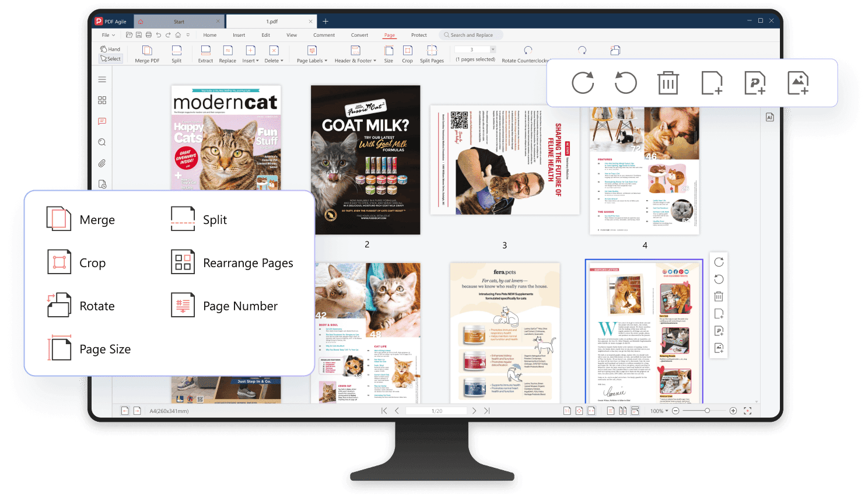Click the Split Pages icon
This screenshot has width=868, height=497.
pyautogui.click(x=432, y=54)
